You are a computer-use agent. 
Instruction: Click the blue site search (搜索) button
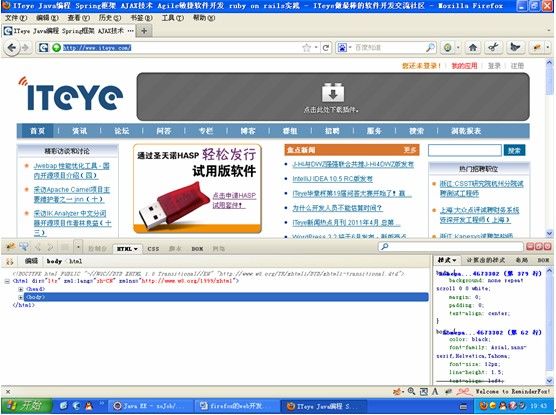click(514, 150)
